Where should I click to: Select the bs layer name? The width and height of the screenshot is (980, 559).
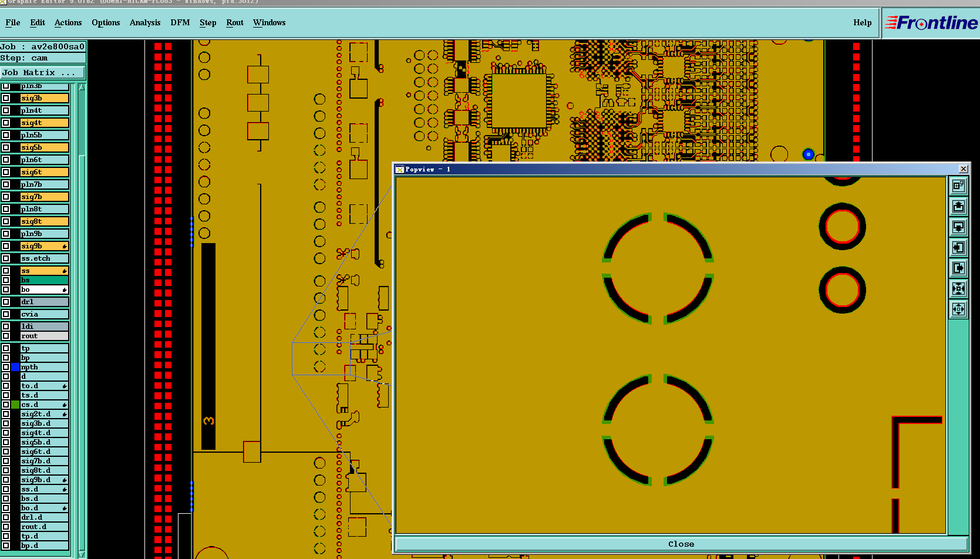click(45, 280)
